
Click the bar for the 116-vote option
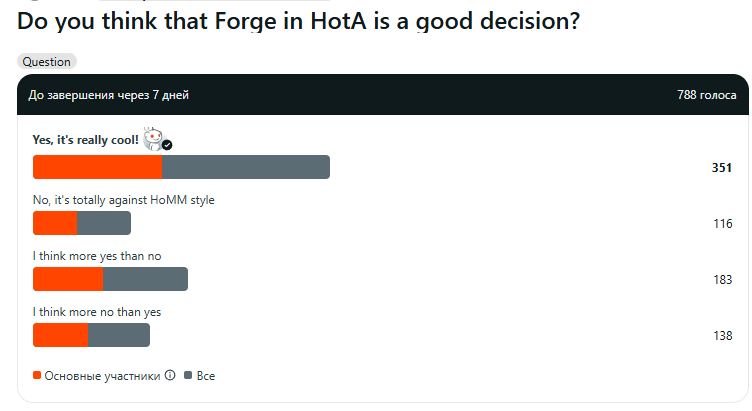pos(82,223)
